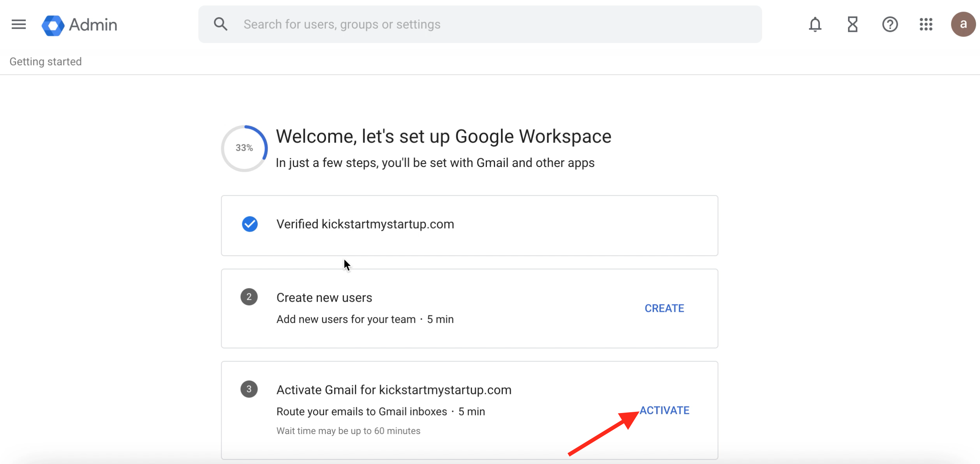This screenshot has height=464, width=980.
Task: Open the main hamburger menu
Action: [18, 25]
